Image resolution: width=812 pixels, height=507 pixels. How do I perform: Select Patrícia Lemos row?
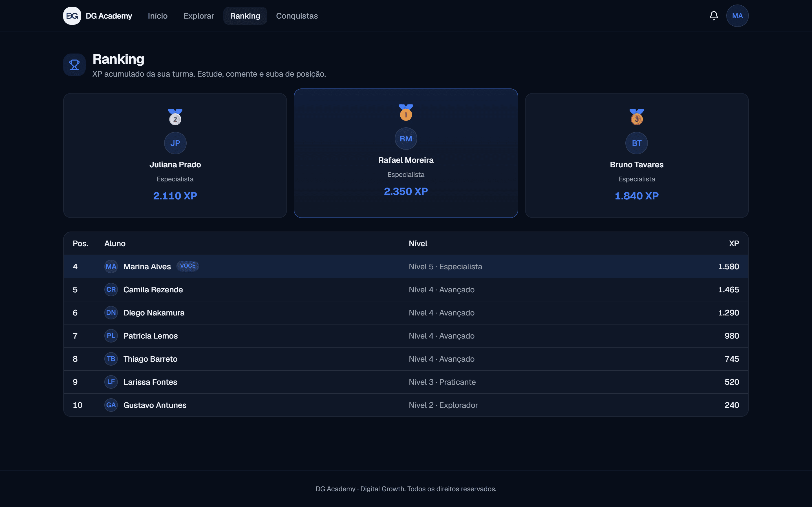coord(406,336)
